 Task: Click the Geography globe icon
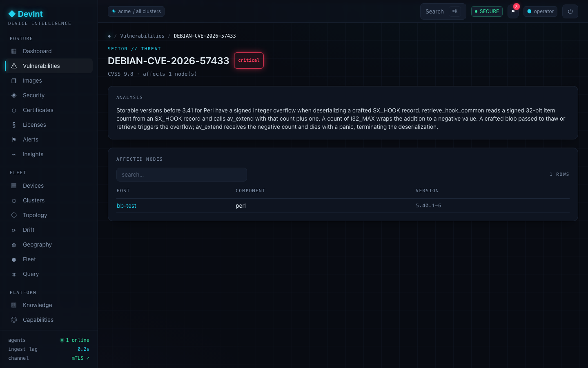(14, 245)
